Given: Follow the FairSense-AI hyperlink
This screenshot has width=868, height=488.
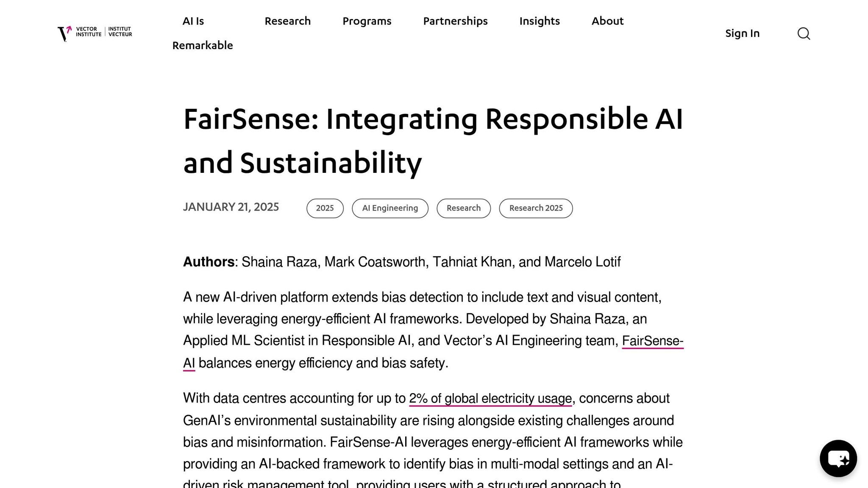Looking at the screenshot, I should coord(653,341).
